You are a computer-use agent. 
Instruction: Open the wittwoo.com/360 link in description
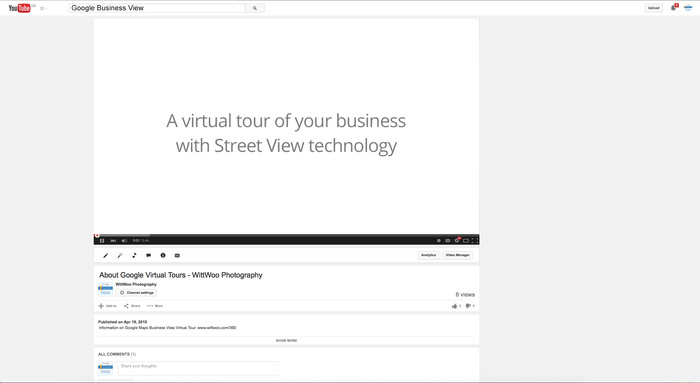[x=217, y=328]
